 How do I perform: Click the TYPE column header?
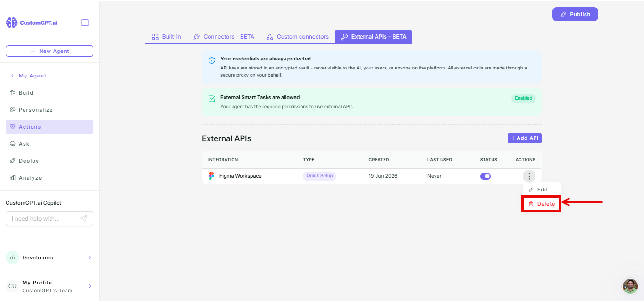coord(309,160)
